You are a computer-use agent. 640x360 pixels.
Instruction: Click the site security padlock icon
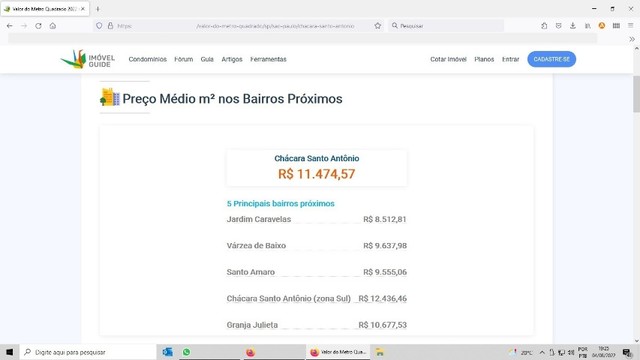pyautogui.click(x=110, y=26)
